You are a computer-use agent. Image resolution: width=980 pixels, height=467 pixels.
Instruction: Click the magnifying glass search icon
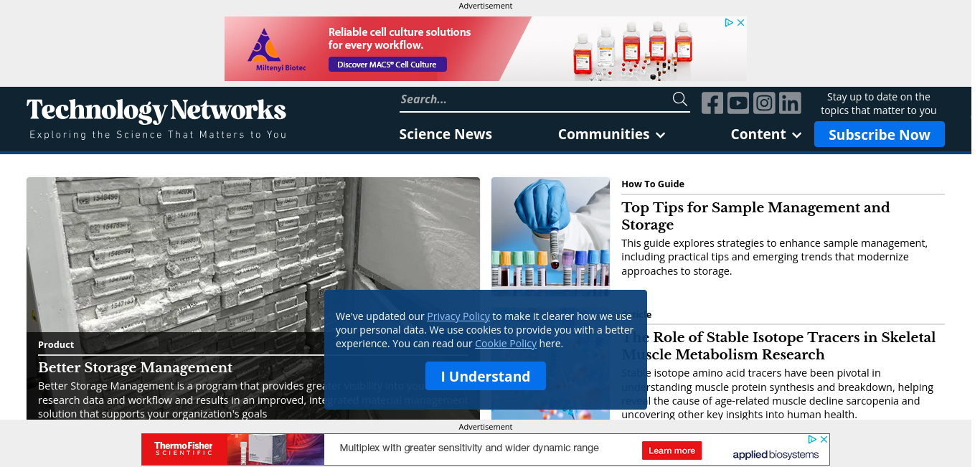(x=680, y=99)
